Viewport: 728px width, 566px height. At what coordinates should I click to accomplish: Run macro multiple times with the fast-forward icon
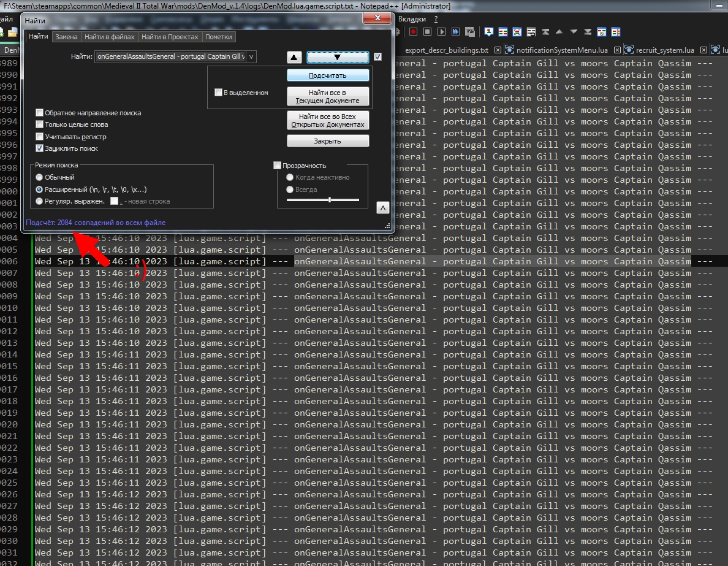[455, 32]
